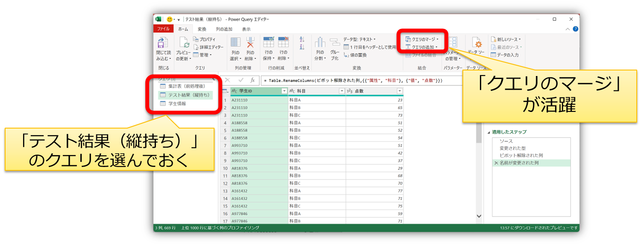Click the 科目 column data type icon
644x246 pixels.
292,91
